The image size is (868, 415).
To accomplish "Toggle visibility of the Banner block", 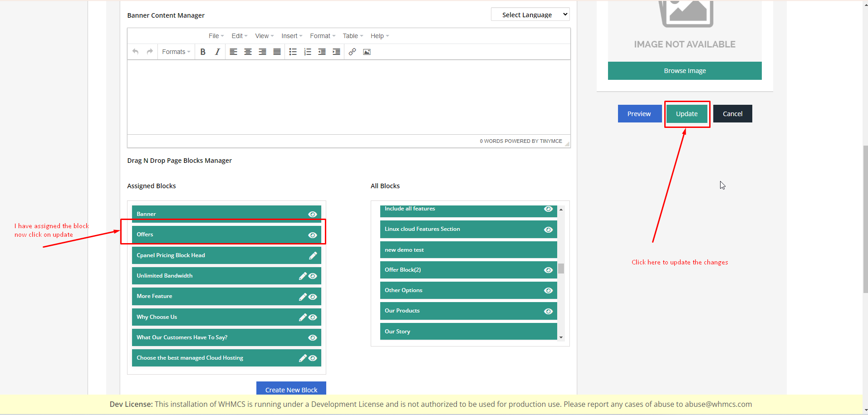I will (313, 214).
